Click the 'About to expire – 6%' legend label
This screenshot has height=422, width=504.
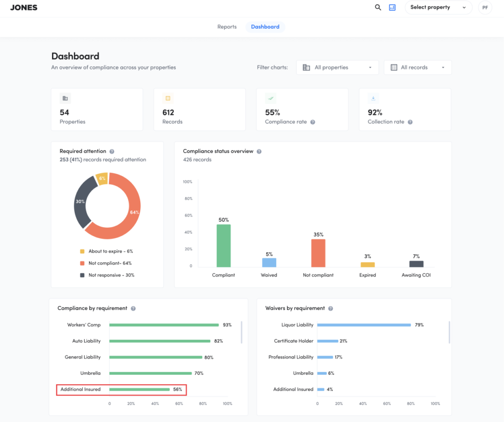coord(111,251)
